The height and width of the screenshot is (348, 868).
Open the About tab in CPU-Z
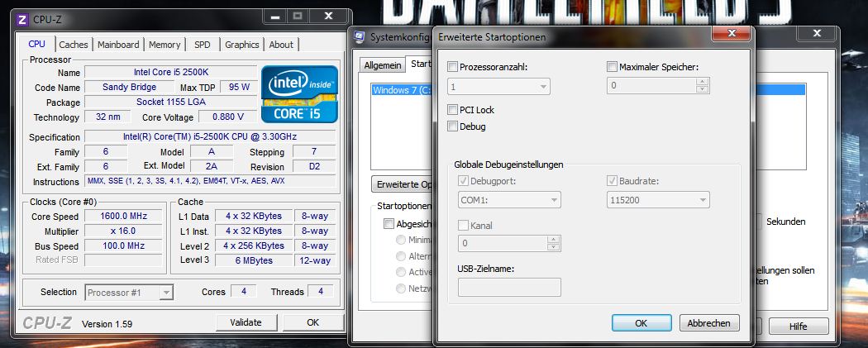281,45
